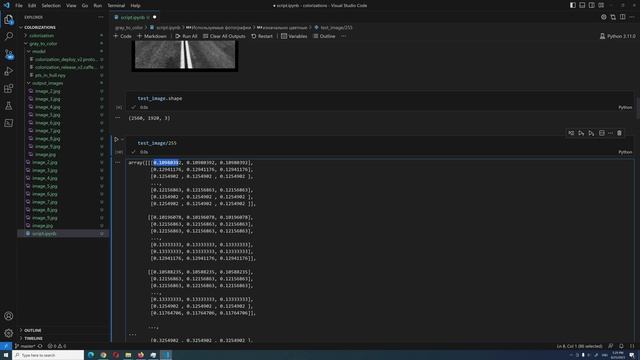
Task: Toggle the bottom panel layout icon
Action: [582, 5]
